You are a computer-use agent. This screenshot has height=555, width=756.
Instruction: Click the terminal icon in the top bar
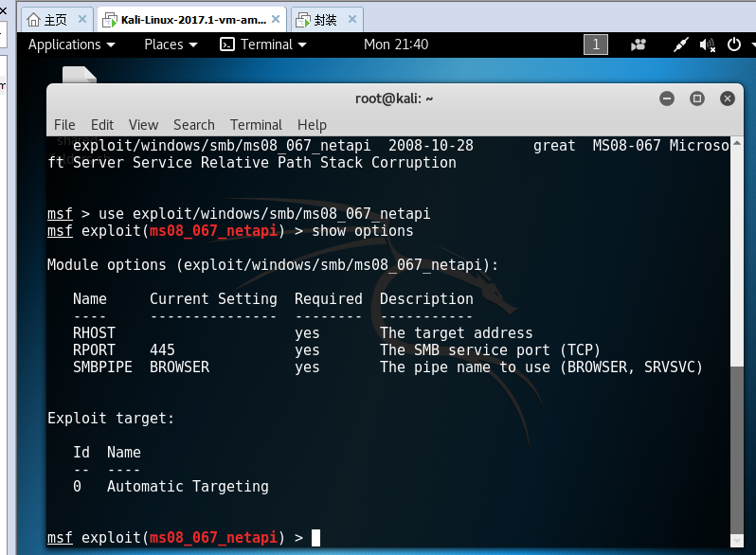227,45
